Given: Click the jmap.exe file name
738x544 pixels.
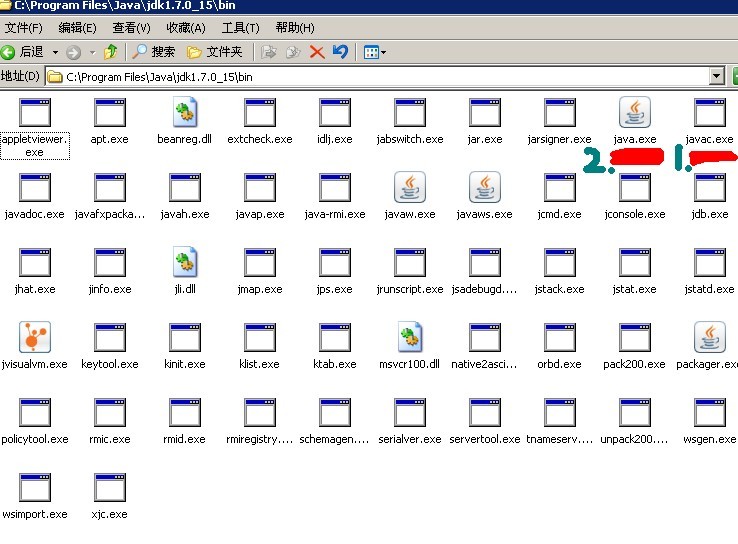Looking at the screenshot, I should [259, 289].
